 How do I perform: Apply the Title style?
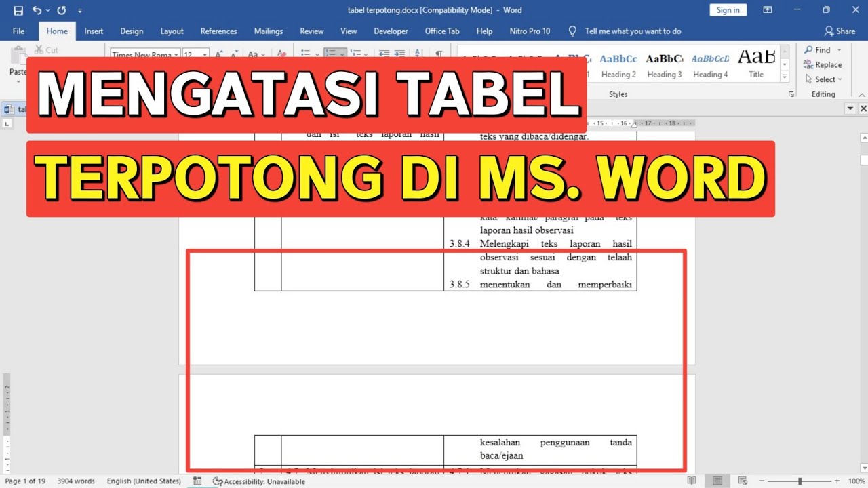[x=756, y=65]
